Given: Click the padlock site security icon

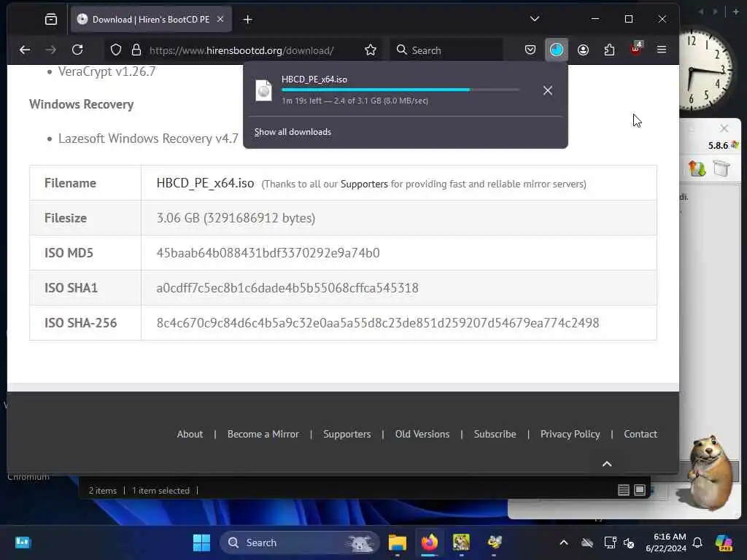Looking at the screenshot, I should 136,50.
